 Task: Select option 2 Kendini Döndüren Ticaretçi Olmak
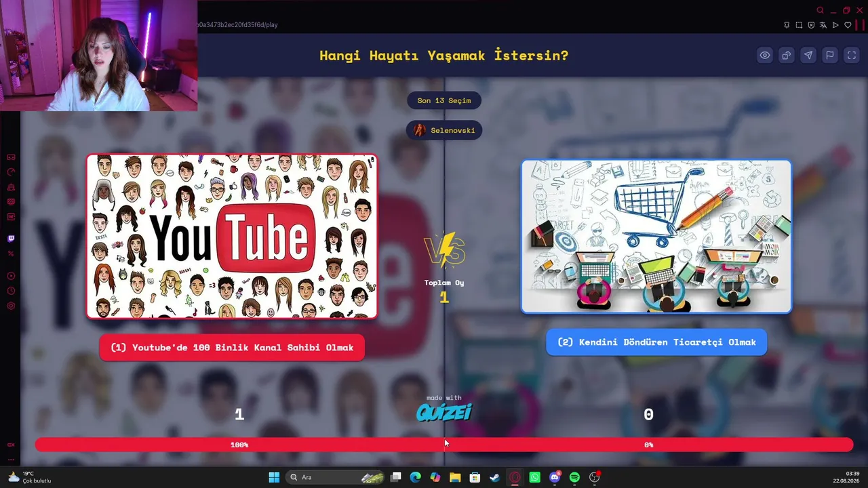[656, 342]
